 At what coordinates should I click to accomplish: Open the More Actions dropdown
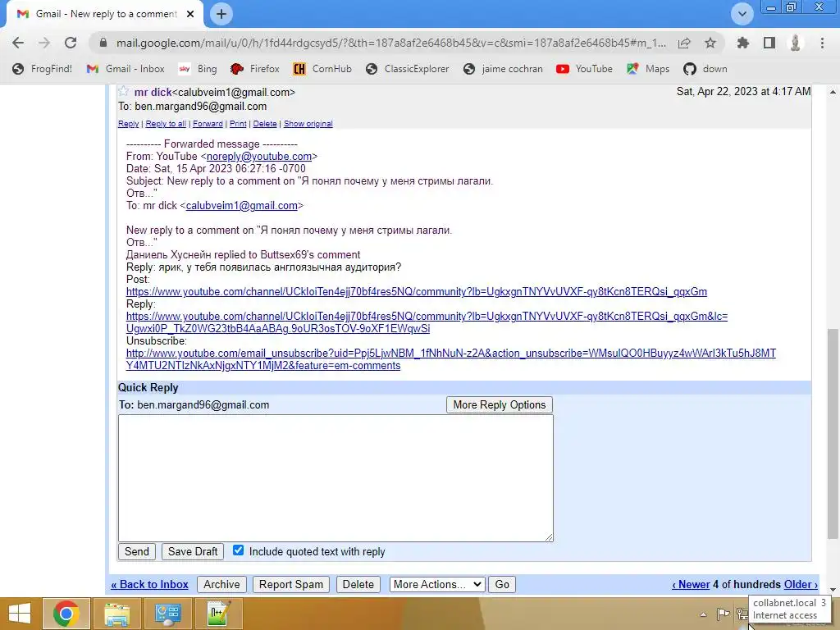pos(437,584)
